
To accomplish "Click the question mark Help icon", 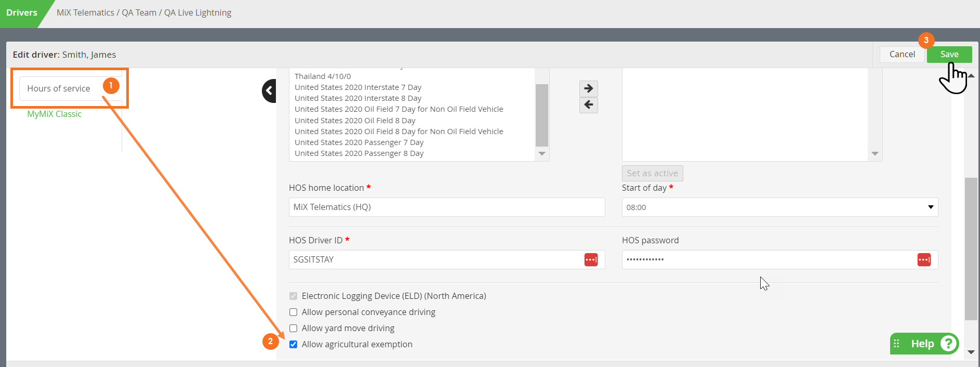I will [x=949, y=344].
